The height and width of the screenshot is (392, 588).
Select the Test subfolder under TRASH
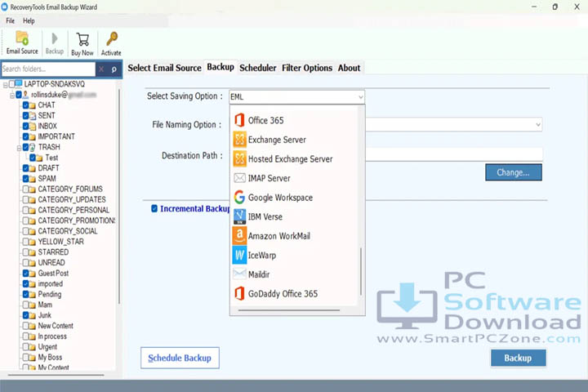point(51,158)
